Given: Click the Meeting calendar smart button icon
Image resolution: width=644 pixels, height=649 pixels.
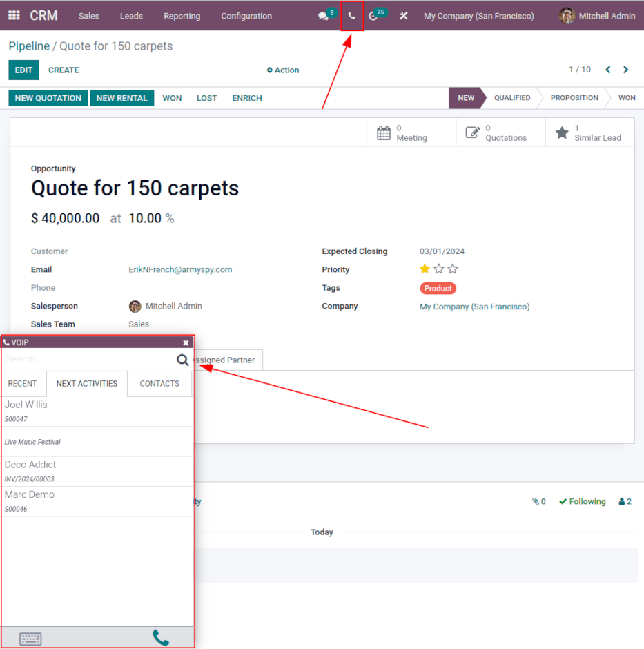Looking at the screenshot, I should click(x=384, y=132).
